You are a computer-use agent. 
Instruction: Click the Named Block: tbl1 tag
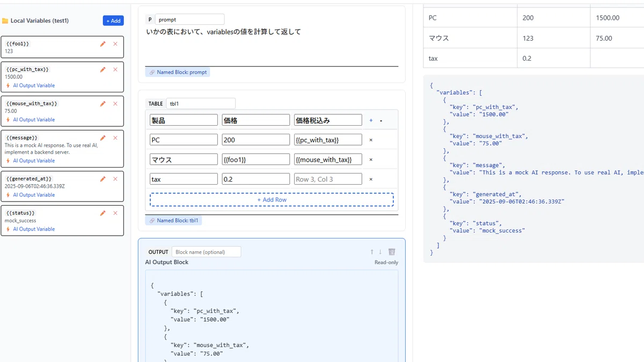pyautogui.click(x=173, y=220)
